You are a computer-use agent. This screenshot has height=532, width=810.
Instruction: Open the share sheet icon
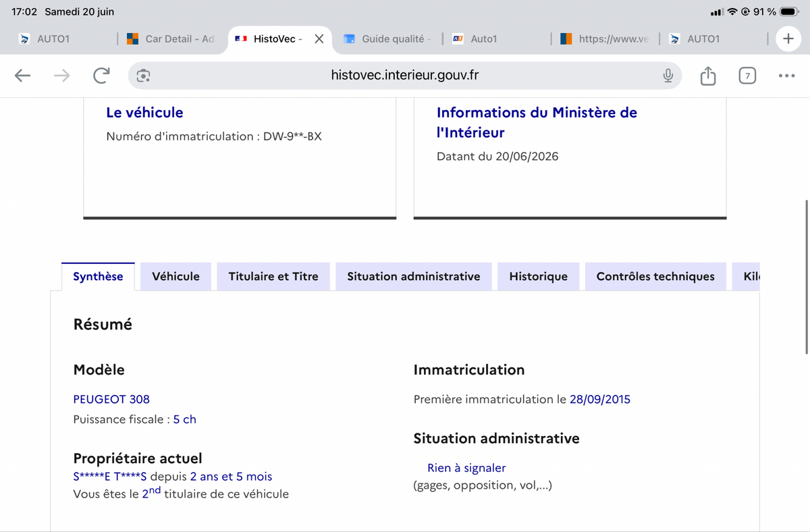[707, 76]
